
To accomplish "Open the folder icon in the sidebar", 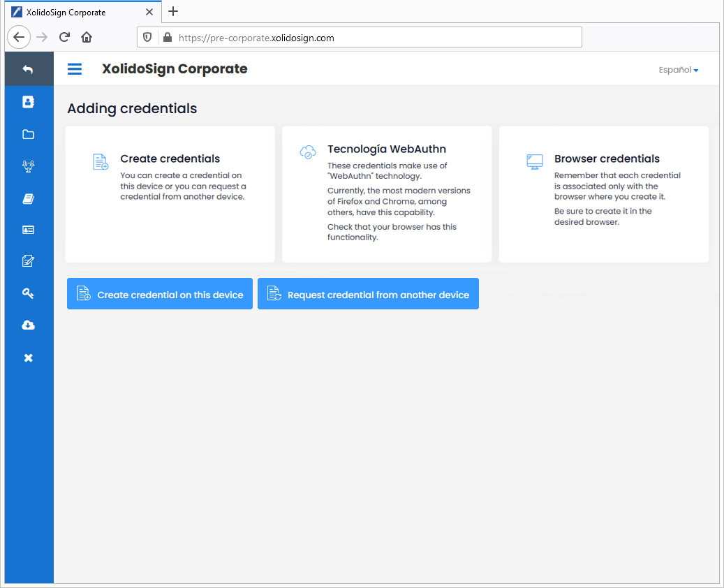I will coord(28,134).
